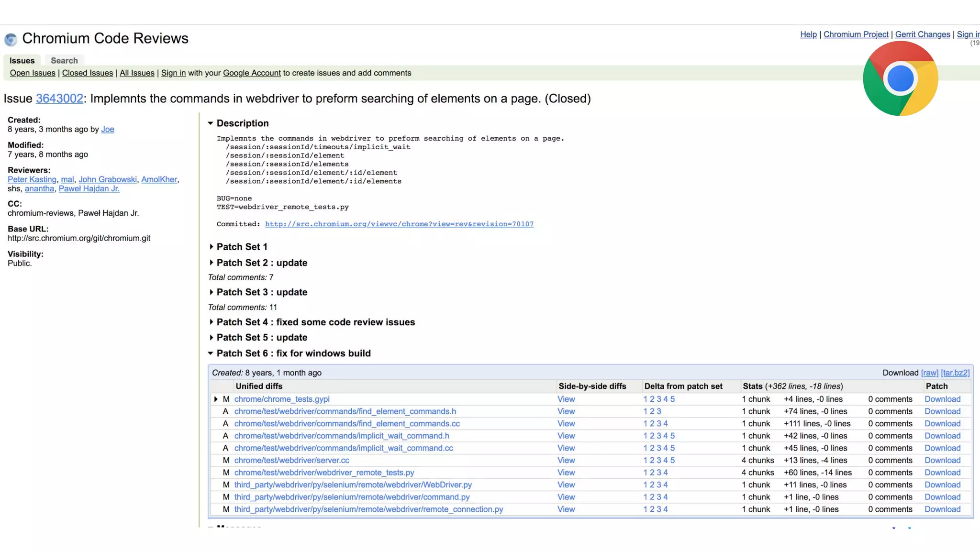Download the patch set as tar.bz2
Screen dimensions: 980x551
point(955,373)
